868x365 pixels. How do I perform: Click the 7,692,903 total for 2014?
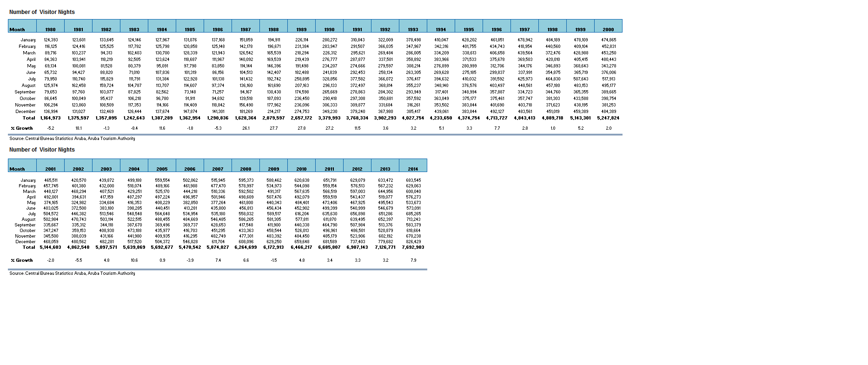[x=413, y=247]
